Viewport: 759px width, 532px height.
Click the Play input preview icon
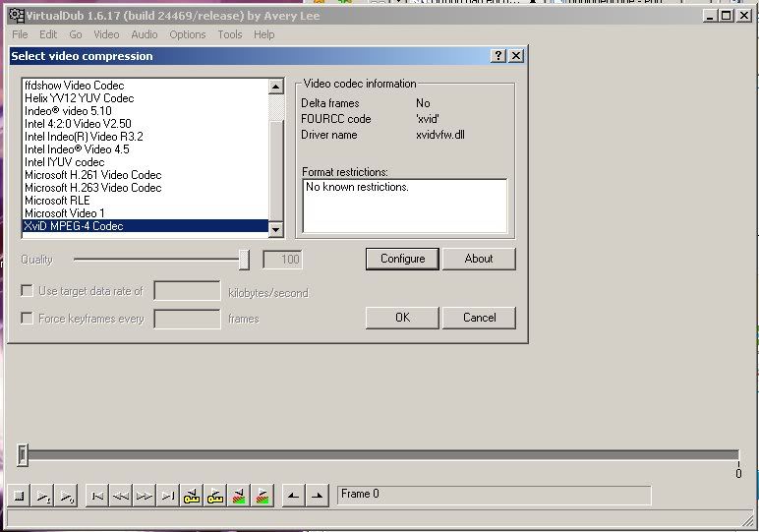42,496
